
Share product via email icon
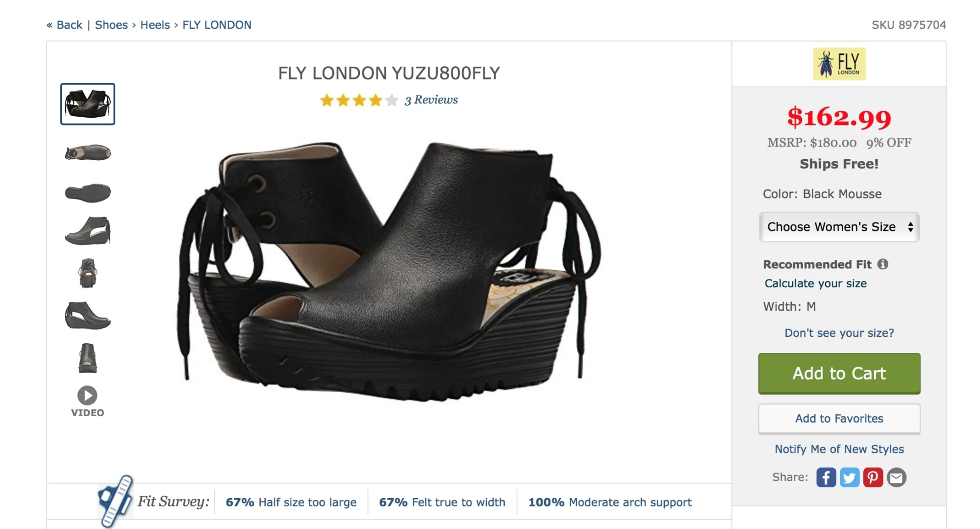[896, 478]
